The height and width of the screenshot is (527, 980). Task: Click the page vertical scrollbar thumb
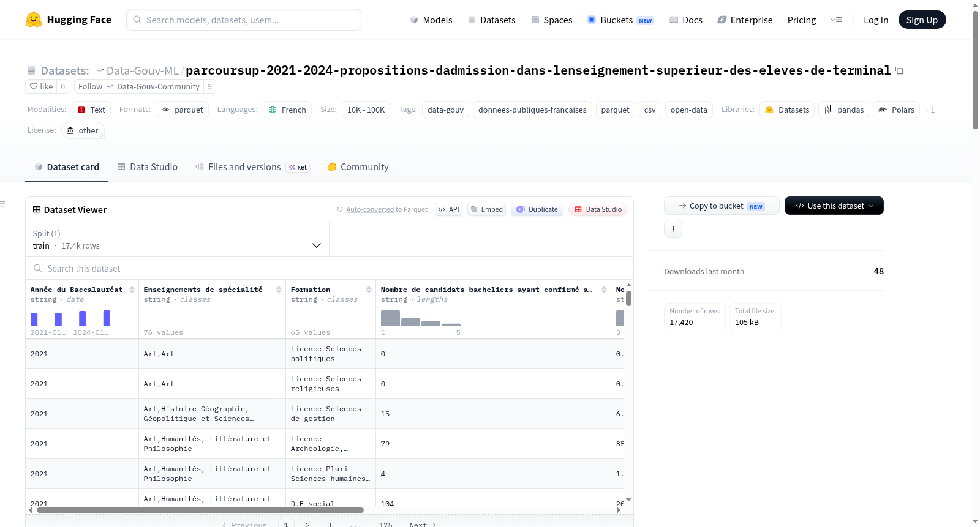(975, 70)
